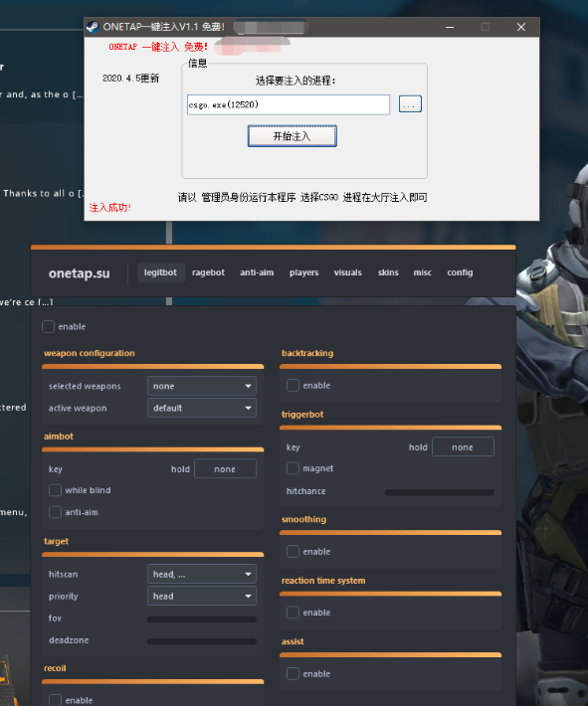Switch to the anti-aim tab

(x=257, y=272)
